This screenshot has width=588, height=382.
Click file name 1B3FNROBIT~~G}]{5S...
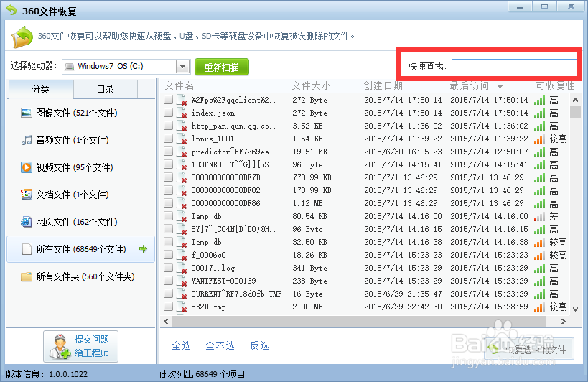[235, 164]
